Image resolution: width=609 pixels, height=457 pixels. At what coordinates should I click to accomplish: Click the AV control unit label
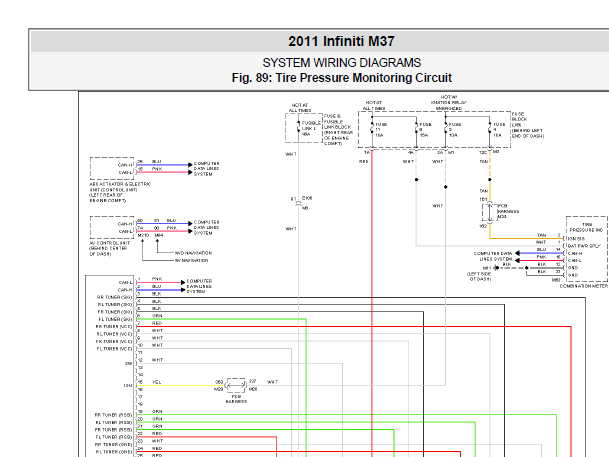pos(110,248)
